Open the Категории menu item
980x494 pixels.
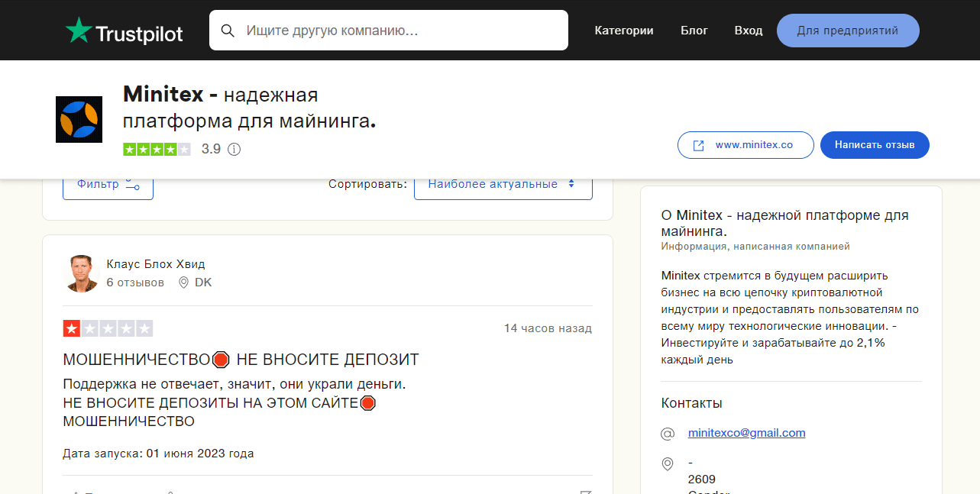point(623,31)
